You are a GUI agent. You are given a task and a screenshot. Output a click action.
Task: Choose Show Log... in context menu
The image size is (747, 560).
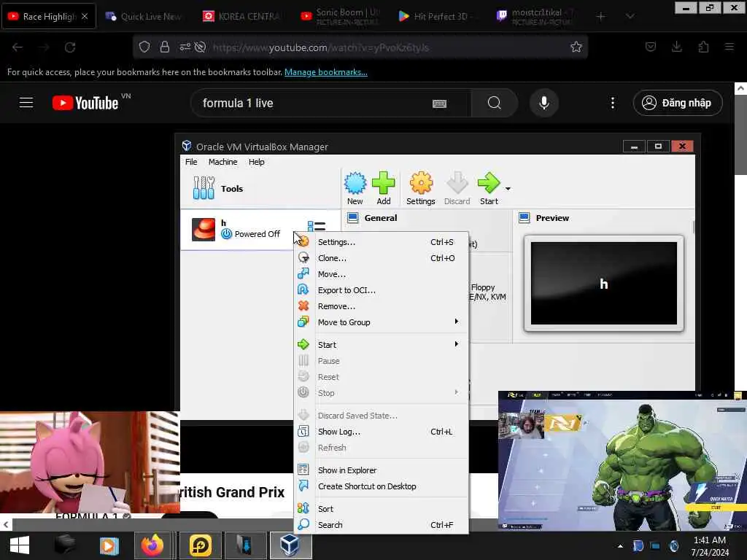coord(381,432)
